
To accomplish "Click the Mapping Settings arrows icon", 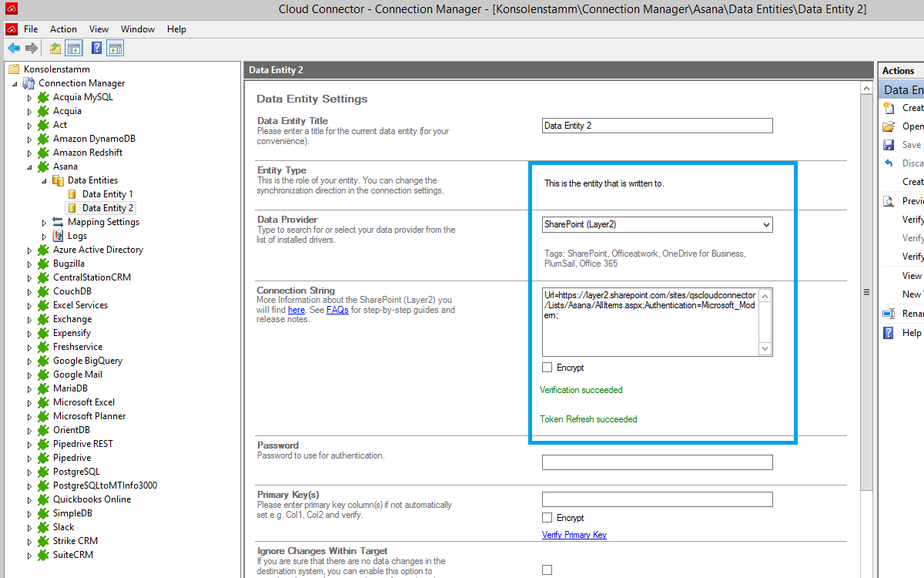I will pyautogui.click(x=58, y=222).
